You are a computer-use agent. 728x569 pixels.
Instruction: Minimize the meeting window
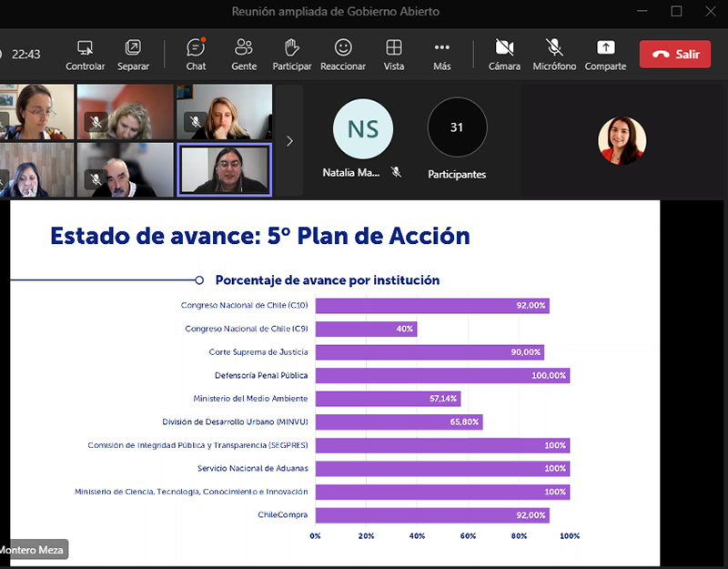[642, 11]
